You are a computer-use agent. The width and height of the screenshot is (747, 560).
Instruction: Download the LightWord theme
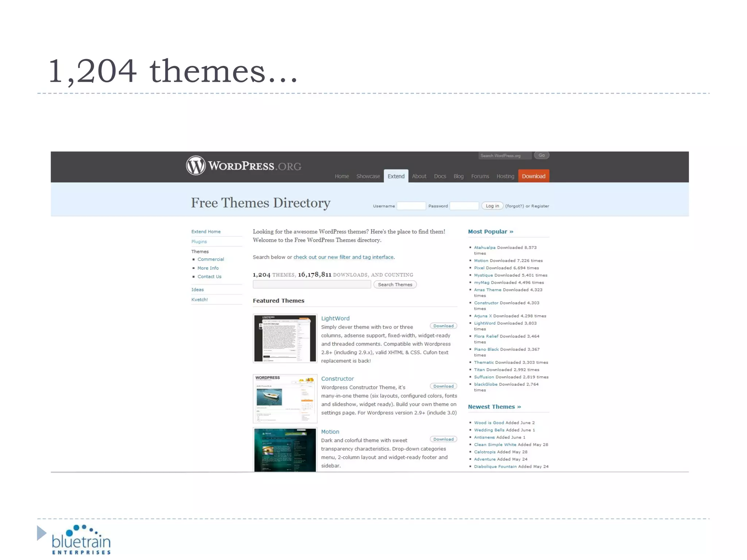tap(444, 326)
